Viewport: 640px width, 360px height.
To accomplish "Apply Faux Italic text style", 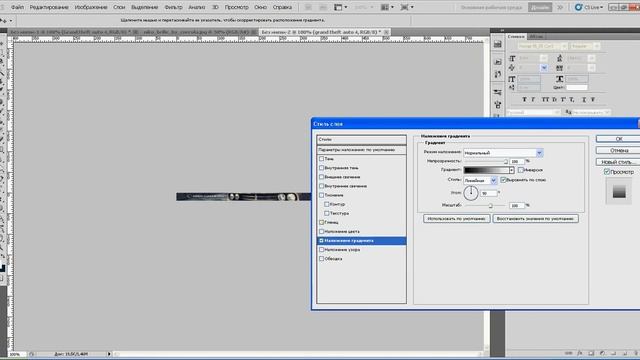I will point(533,99).
